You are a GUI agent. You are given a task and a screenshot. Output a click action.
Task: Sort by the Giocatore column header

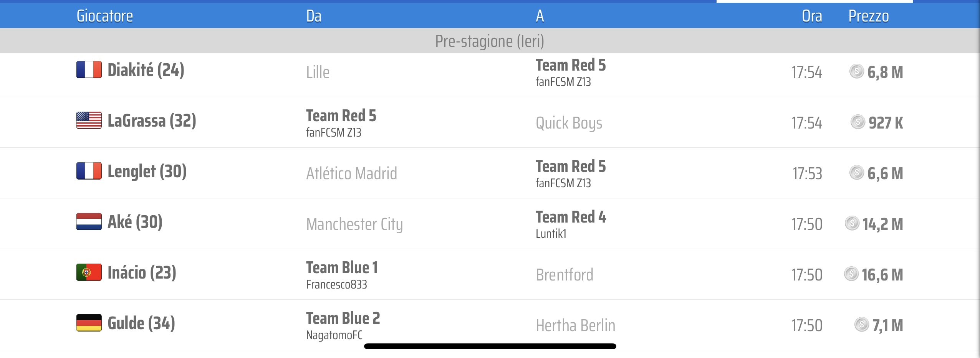click(105, 16)
